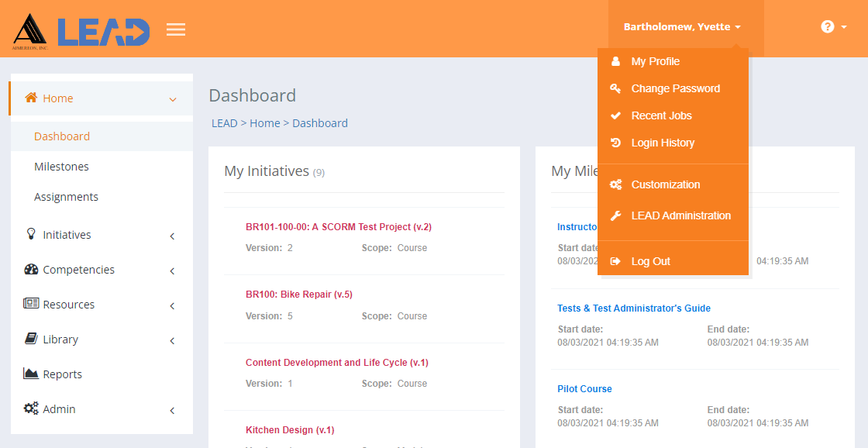Click the Reports chart icon
The width and height of the screenshot is (868, 448).
[31, 374]
